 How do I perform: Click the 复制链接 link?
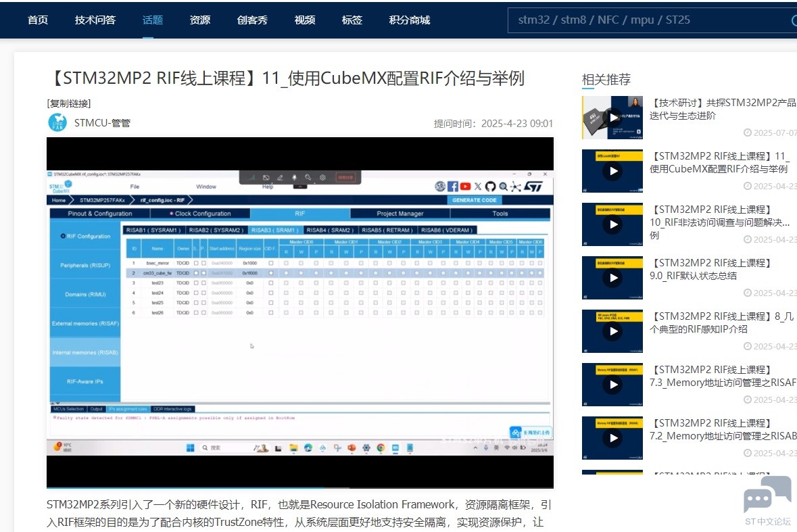coord(69,103)
